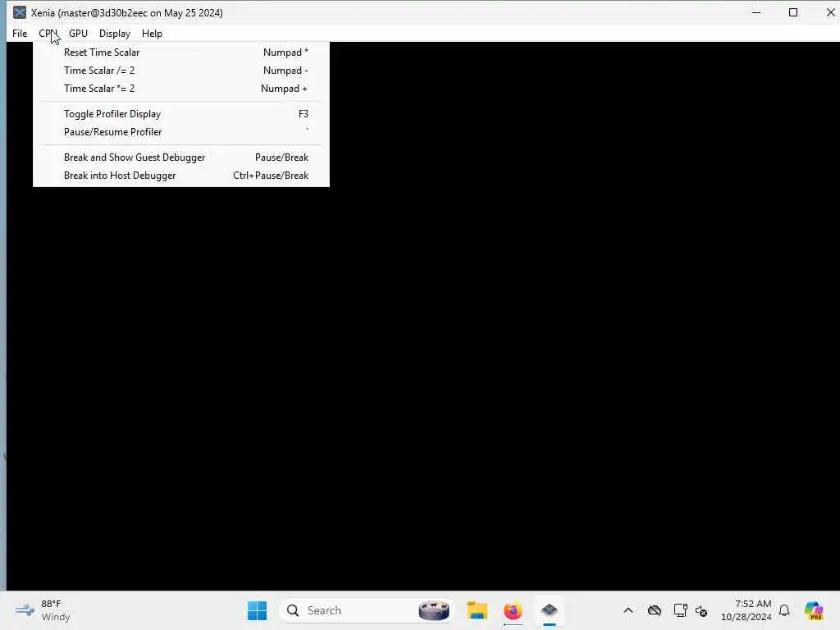Select Reset Time Scalar
This screenshot has width=840, height=630.
(181, 52)
